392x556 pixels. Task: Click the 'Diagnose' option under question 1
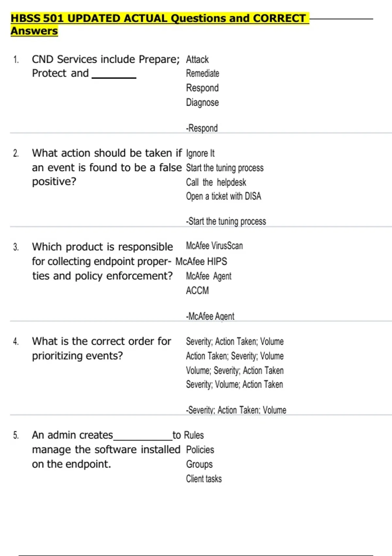point(202,102)
